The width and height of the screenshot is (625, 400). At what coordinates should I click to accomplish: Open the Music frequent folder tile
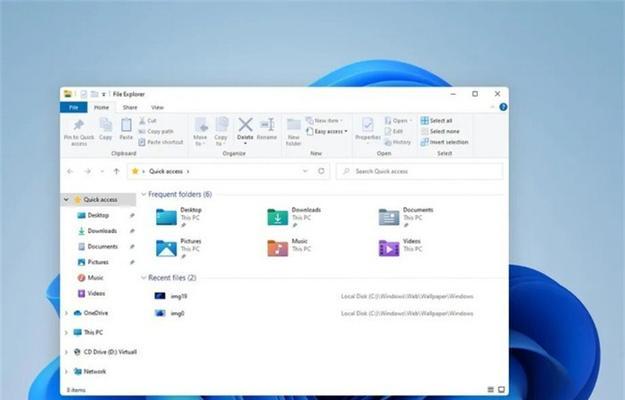tap(288, 248)
